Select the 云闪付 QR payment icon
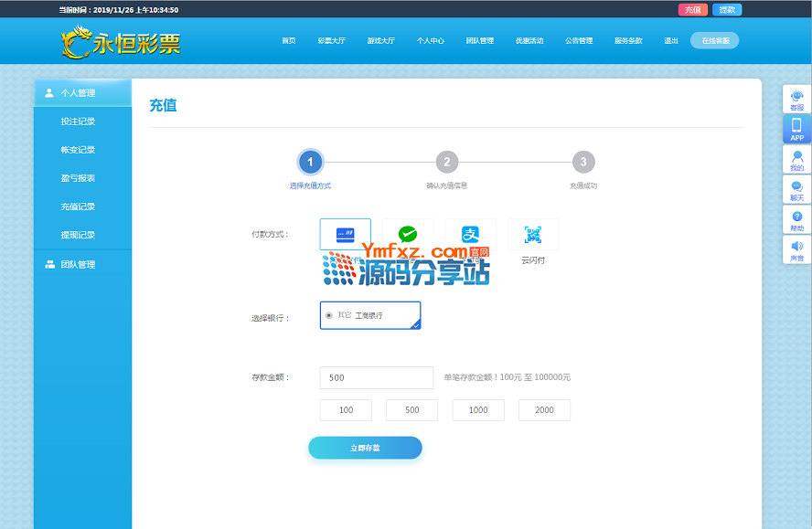 (x=532, y=235)
